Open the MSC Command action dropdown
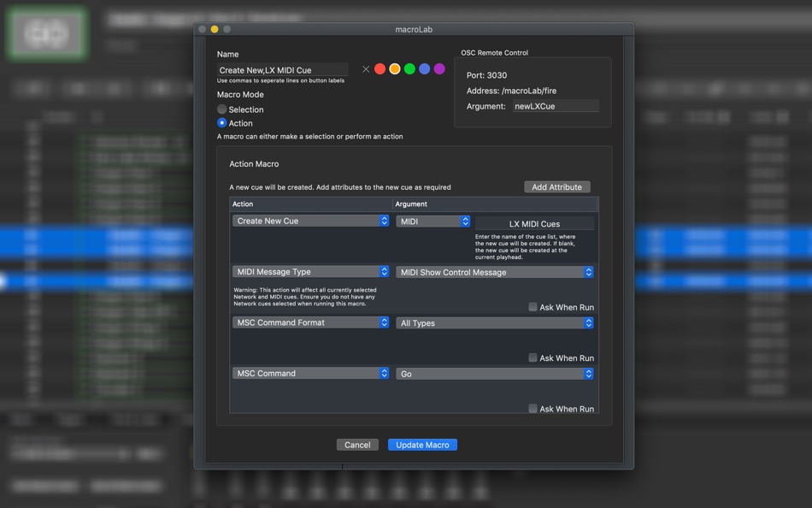Screen dimensions: 812x508 click(x=311, y=373)
